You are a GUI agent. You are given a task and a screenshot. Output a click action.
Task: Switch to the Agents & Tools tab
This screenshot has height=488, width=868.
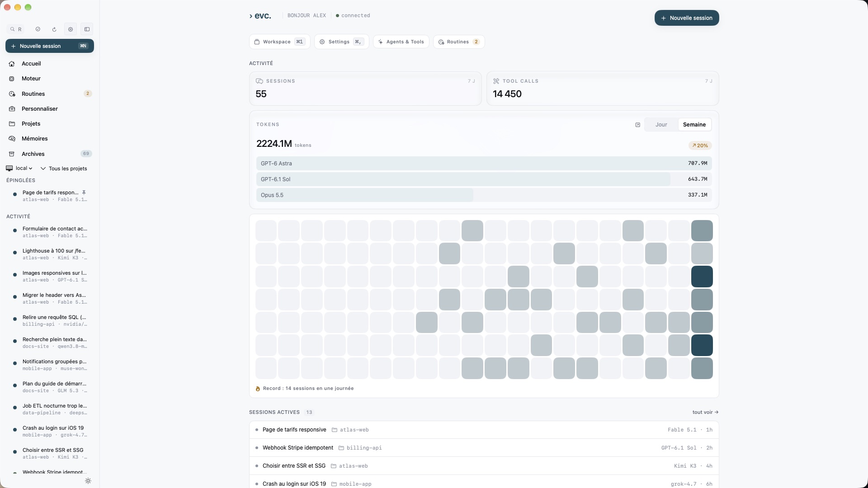tap(401, 42)
